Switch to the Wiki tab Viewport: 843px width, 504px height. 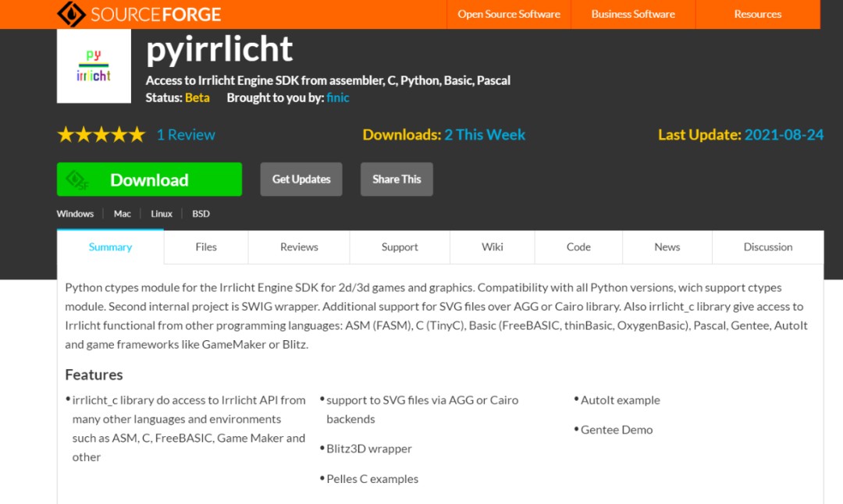[x=493, y=247]
